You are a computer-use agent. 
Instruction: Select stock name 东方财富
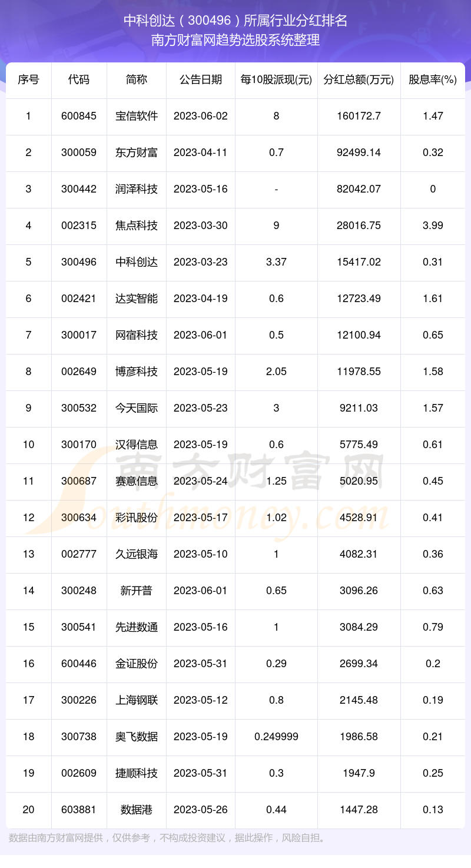(x=137, y=153)
